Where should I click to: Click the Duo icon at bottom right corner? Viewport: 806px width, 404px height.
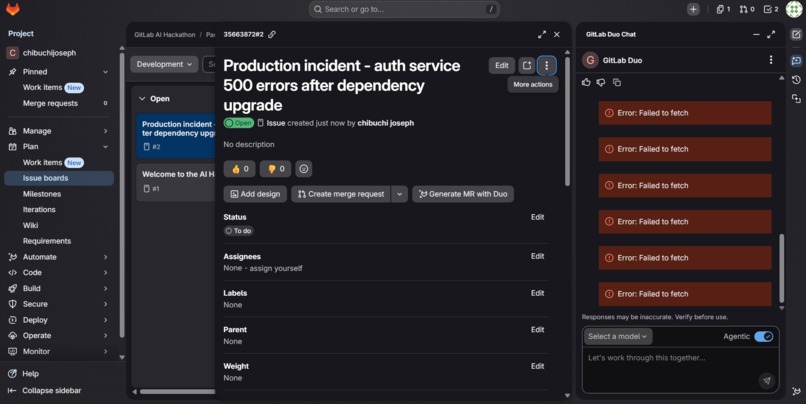click(x=796, y=391)
